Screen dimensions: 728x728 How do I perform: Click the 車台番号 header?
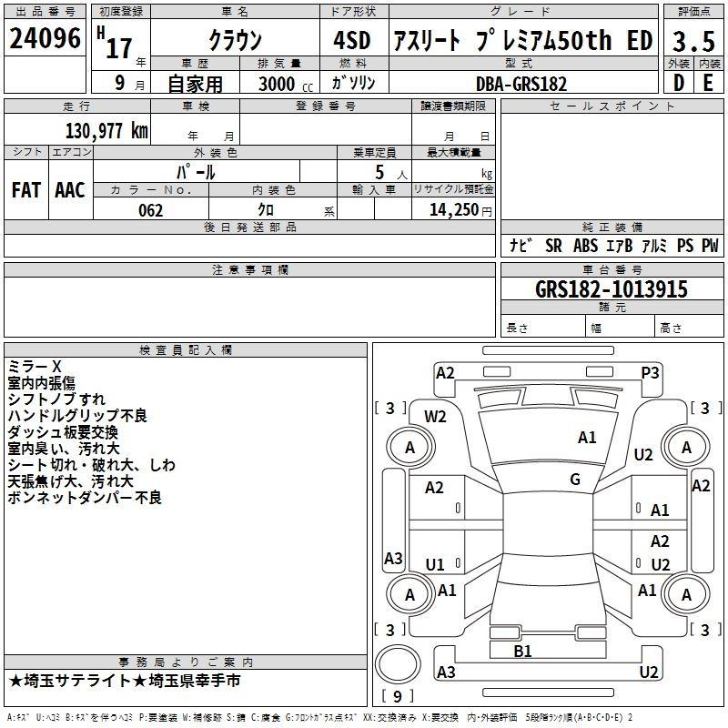[x=612, y=270]
